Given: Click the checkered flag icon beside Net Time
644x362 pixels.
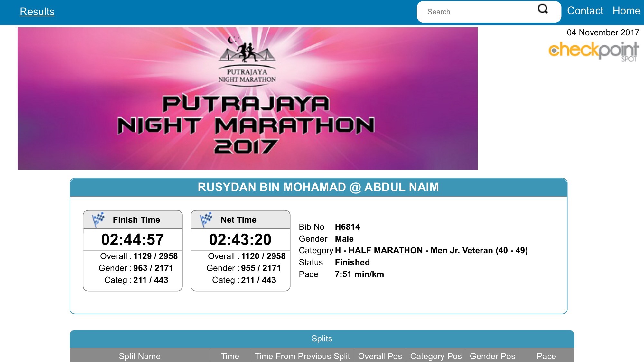Looking at the screenshot, I should click(206, 219).
